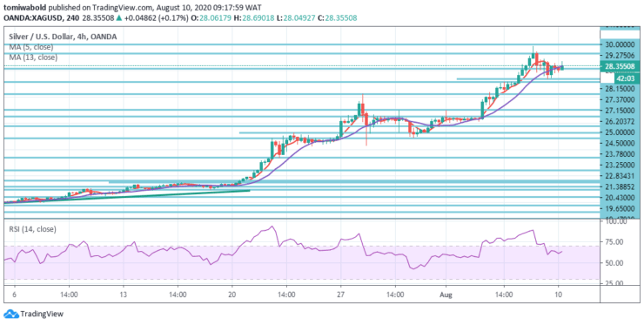Viewport: 644px width, 325px height.
Task: Select the MA (13, close) indicator label
Action: tap(33, 58)
